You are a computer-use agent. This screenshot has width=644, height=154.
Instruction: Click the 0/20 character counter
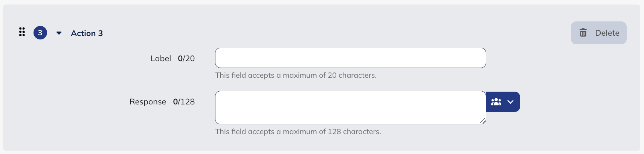coord(186,59)
